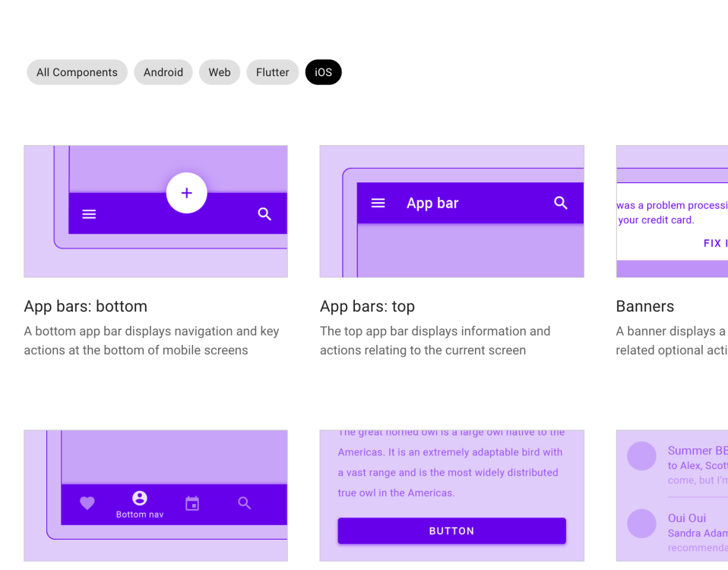Image resolution: width=728 pixels, height=570 pixels.
Task: Toggle the Web filter chip
Action: pyautogui.click(x=219, y=72)
